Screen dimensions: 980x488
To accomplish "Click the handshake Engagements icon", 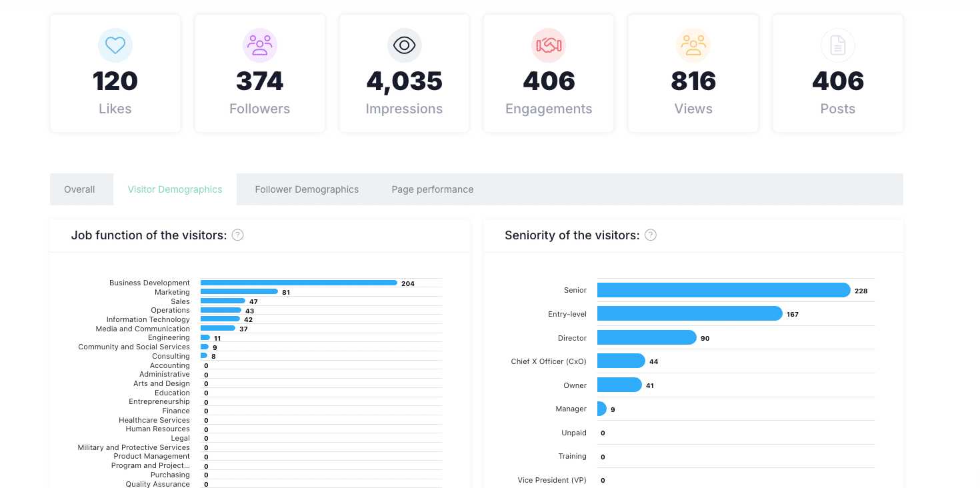I will coord(549,45).
